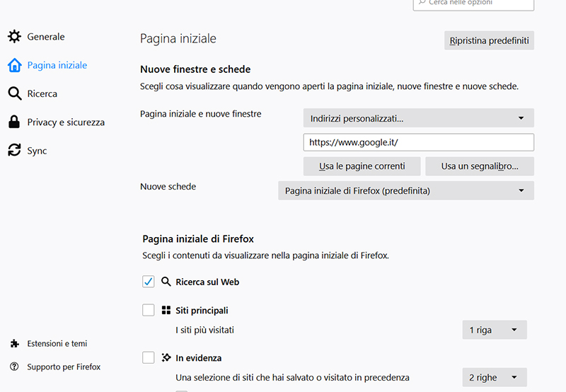Click the Privacy e sicurezza lock icon
Viewport: 566px width, 392px height.
(x=14, y=122)
